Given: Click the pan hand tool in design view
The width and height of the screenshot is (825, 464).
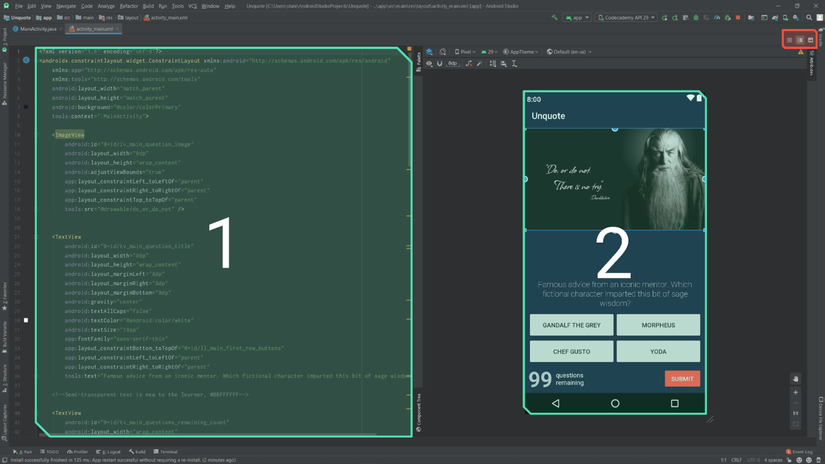Looking at the screenshot, I should coord(796,379).
